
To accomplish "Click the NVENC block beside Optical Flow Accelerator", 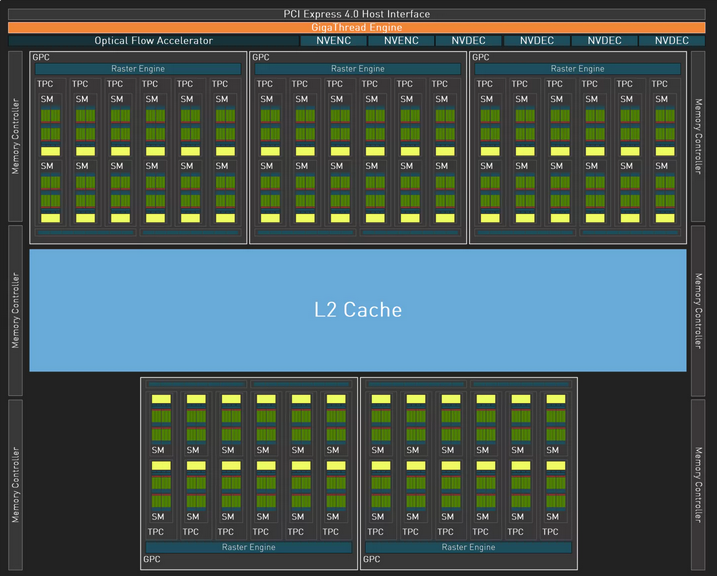I will [x=333, y=41].
